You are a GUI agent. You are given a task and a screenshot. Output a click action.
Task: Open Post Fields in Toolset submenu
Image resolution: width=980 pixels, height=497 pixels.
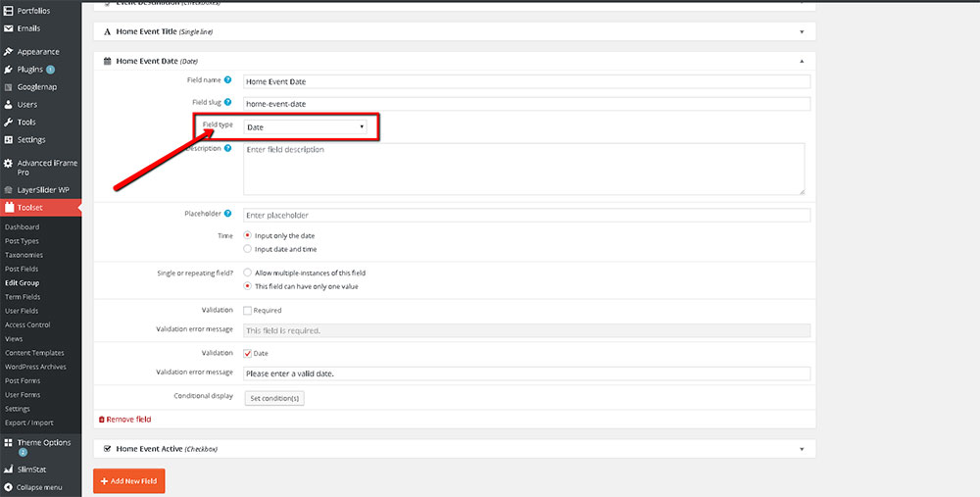click(x=22, y=269)
